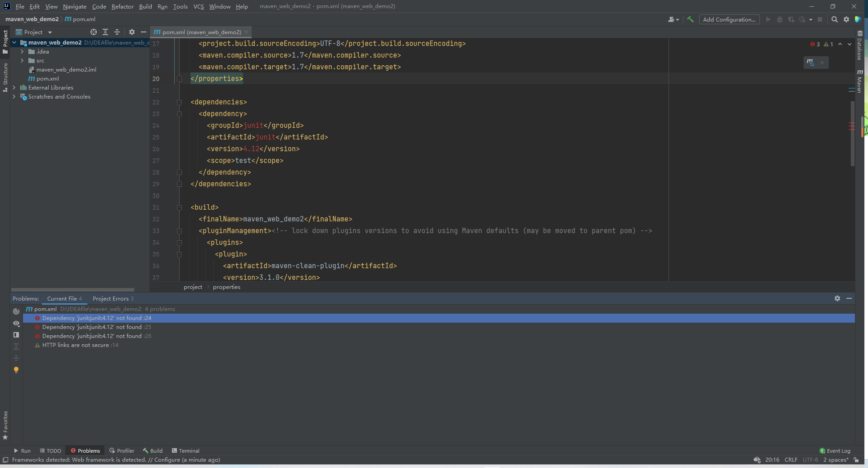Open Search Everywhere magnifier icon

click(835, 19)
